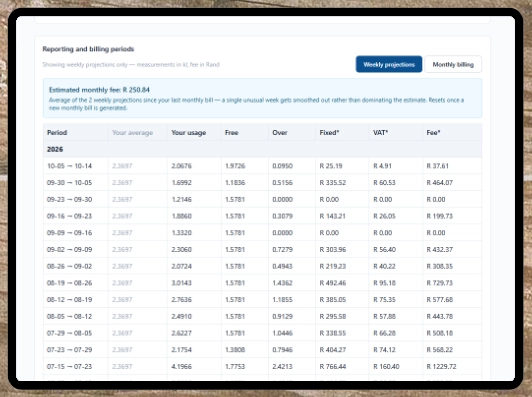This screenshot has width=532, height=397.
Task: Click usage value 4.1966
Action: (x=182, y=366)
